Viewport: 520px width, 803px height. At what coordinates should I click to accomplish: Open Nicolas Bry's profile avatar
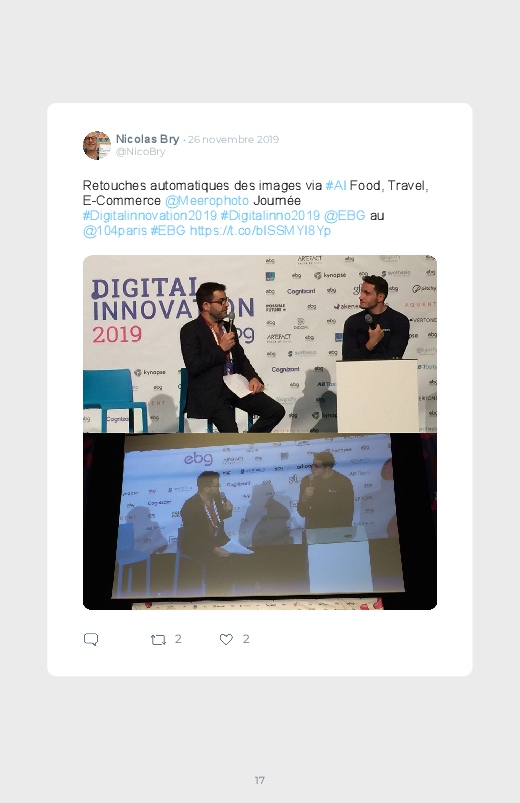coord(97,145)
